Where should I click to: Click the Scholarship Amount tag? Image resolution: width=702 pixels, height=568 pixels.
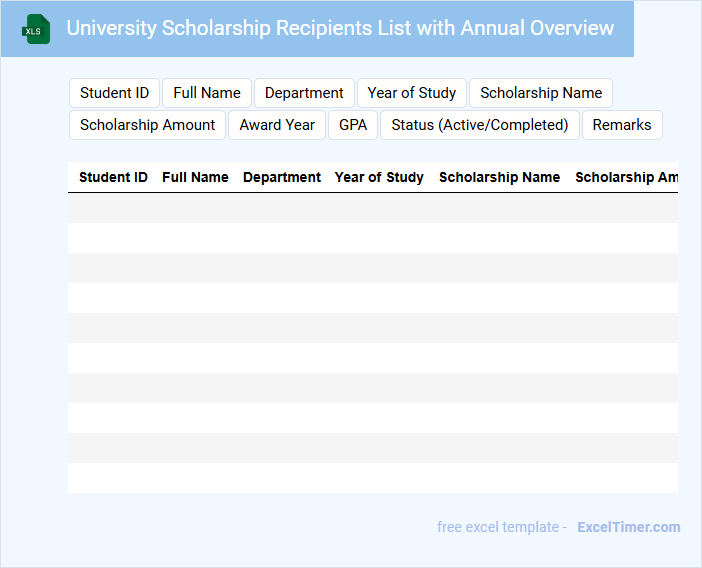tap(147, 125)
